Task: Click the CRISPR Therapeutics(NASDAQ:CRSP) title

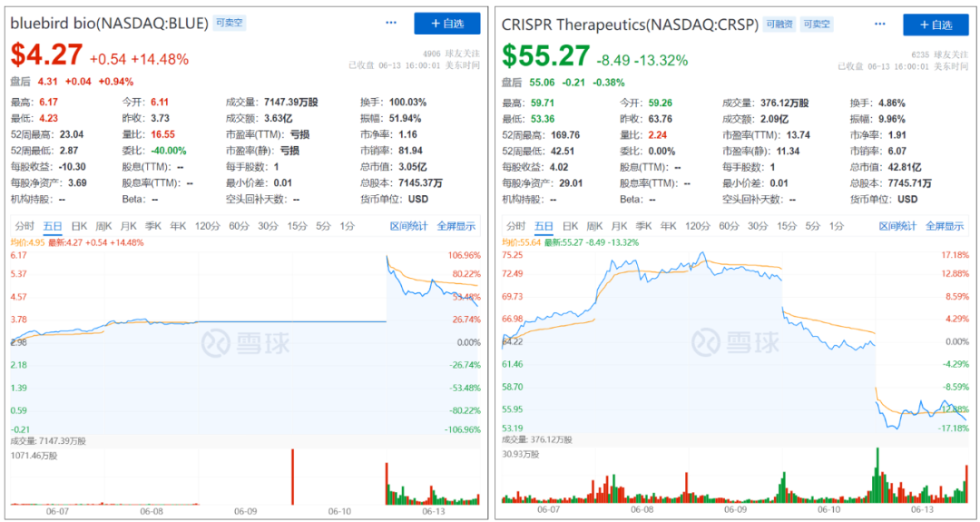Action: [630, 25]
